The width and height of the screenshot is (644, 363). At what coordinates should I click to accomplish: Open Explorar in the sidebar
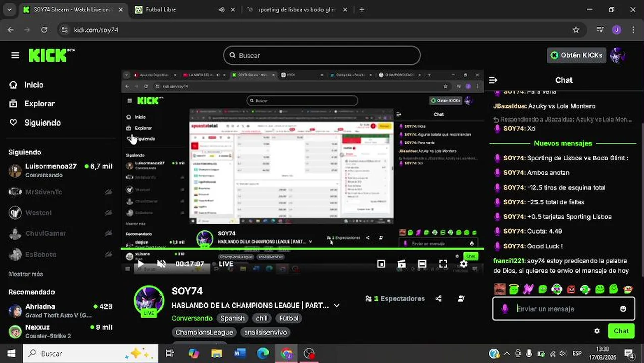[x=39, y=103]
